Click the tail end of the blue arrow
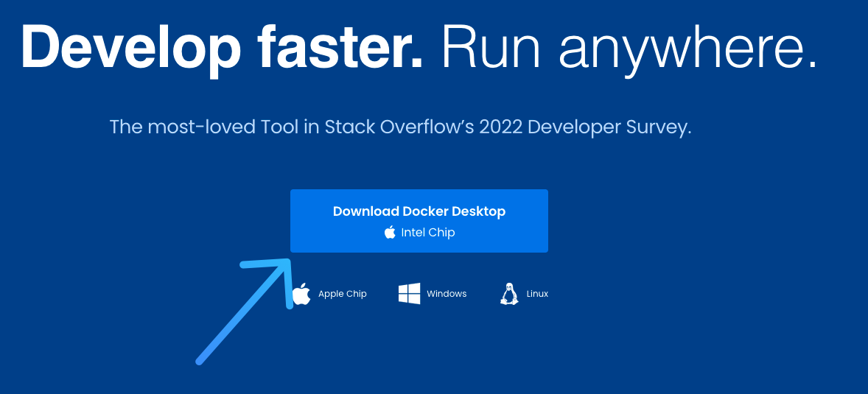The width and height of the screenshot is (868, 394). point(200,361)
